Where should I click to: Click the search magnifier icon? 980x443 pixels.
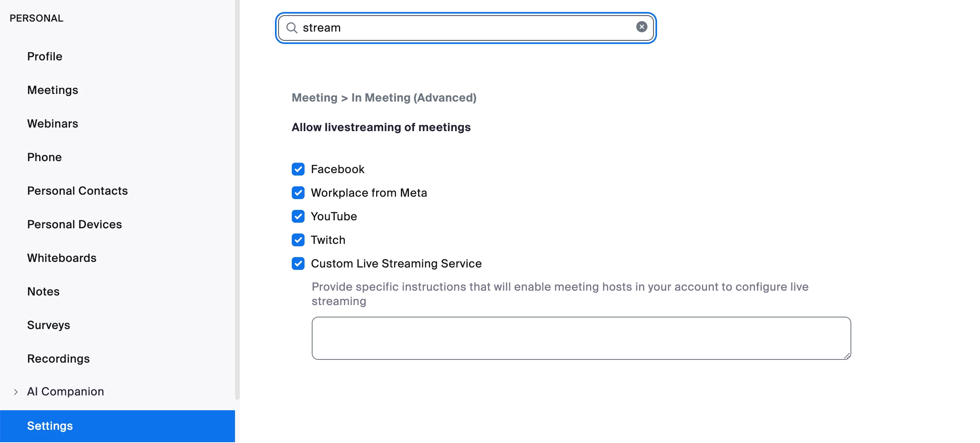click(x=292, y=28)
